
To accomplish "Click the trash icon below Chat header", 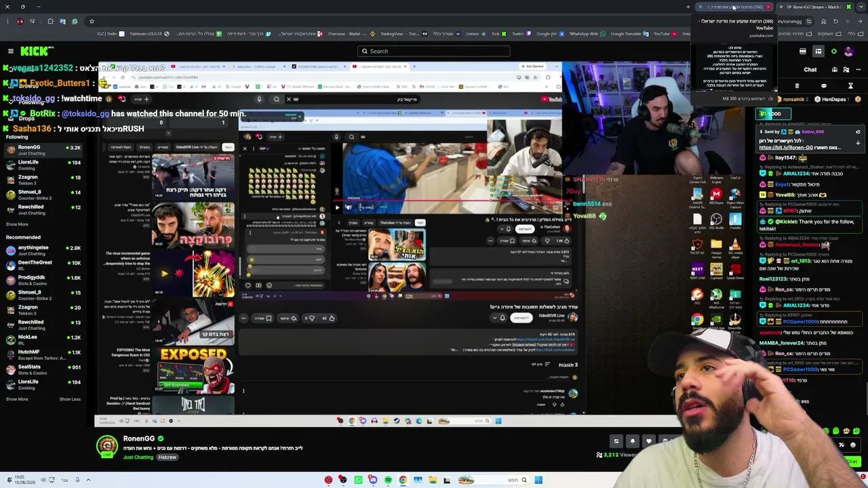I will [797, 86].
